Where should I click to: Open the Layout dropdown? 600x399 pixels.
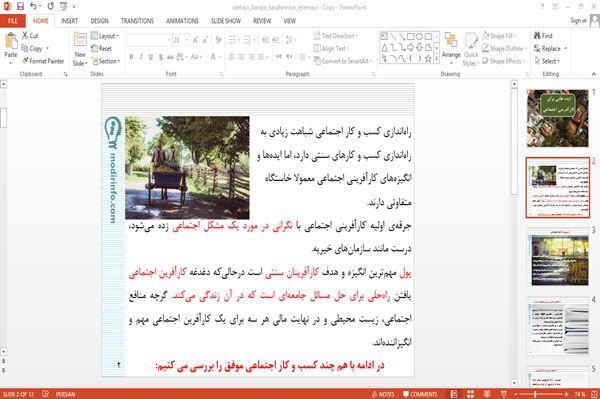(105, 36)
